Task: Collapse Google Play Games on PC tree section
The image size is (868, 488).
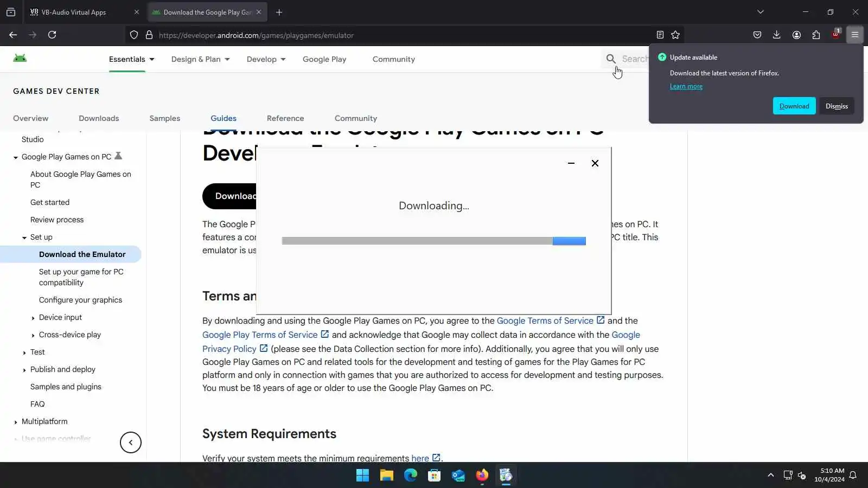Action: [x=16, y=157]
